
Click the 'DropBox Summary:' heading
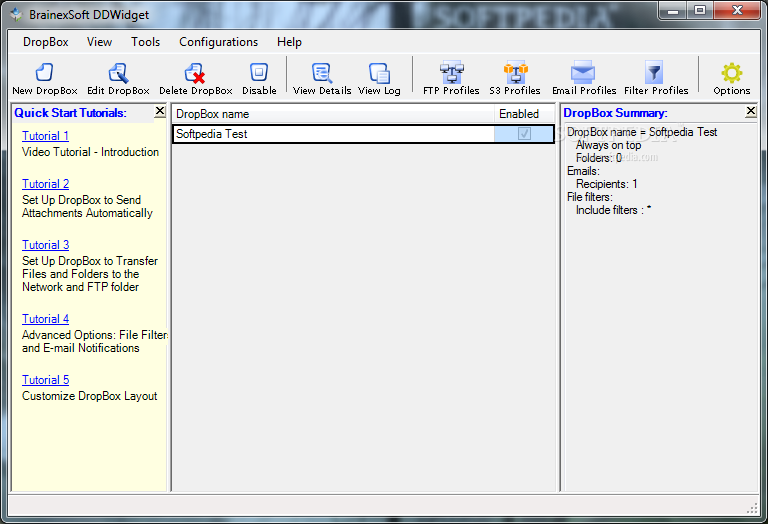click(615, 113)
